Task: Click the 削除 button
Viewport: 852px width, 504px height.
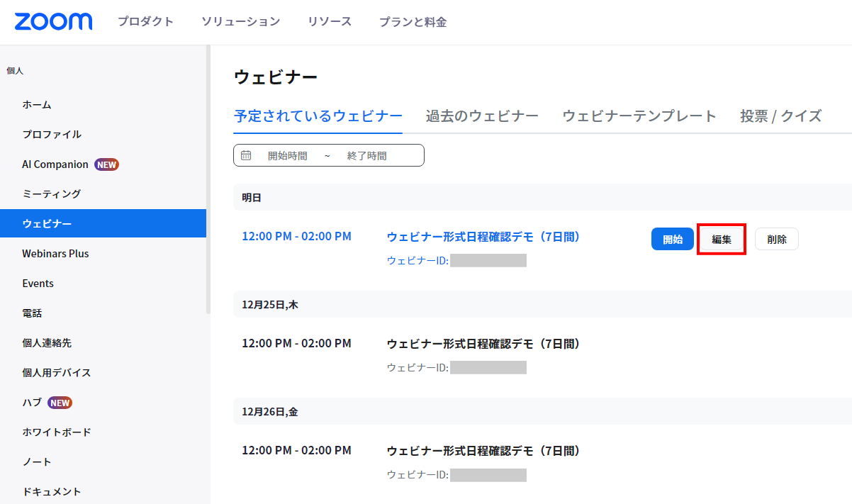Action: (776, 240)
